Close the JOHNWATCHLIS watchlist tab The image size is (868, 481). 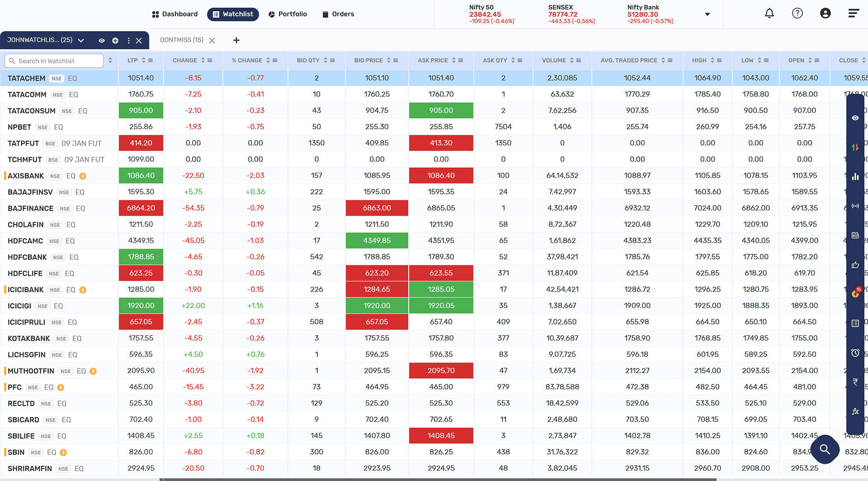(x=139, y=41)
